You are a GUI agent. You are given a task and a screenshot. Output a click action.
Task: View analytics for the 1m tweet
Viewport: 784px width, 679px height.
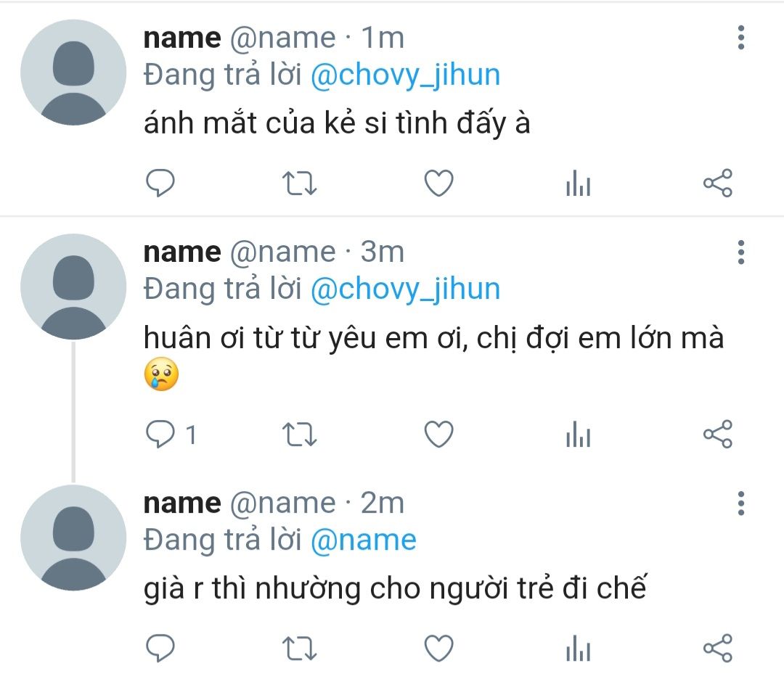tap(578, 185)
